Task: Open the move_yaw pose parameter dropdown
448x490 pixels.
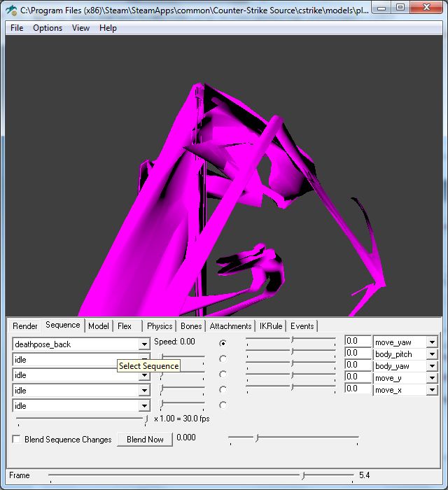Action: [432, 342]
